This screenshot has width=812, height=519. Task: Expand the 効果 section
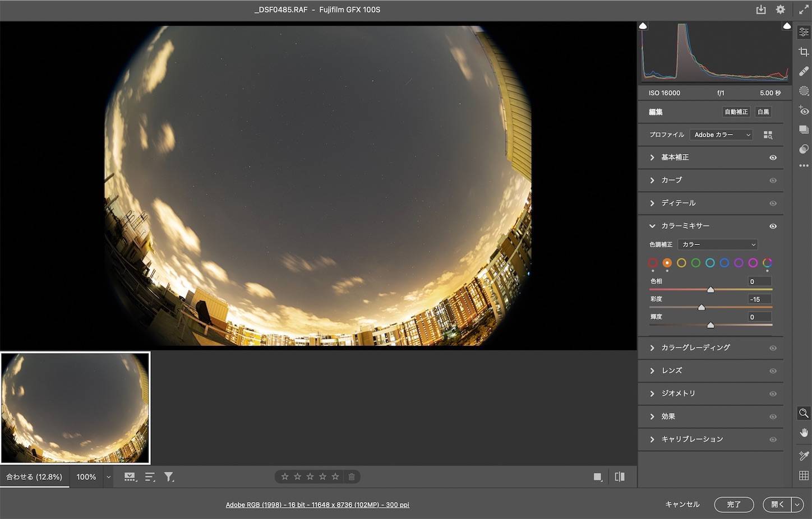pyautogui.click(x=652, y=416)
